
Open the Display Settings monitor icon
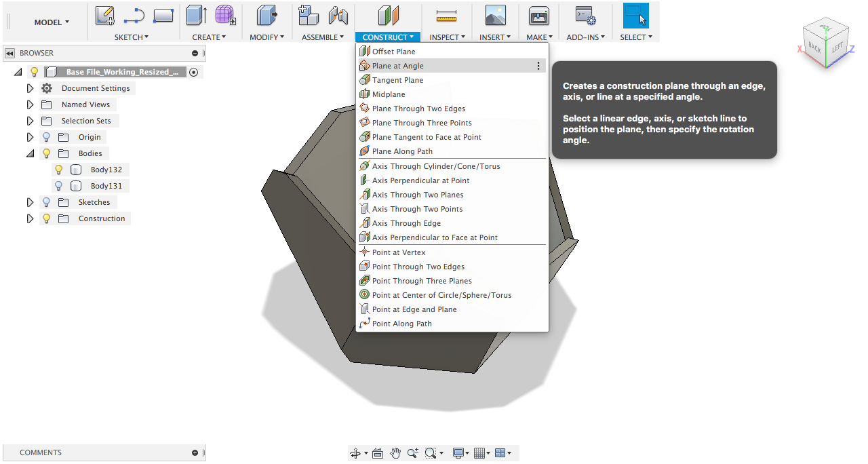(x=459, y=453)
